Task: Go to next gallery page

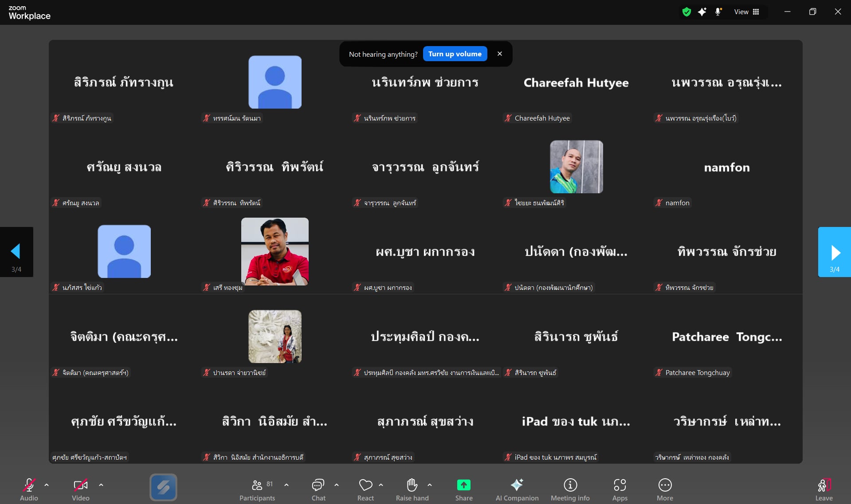Action: pyautogui.click(x=834, y=252)
